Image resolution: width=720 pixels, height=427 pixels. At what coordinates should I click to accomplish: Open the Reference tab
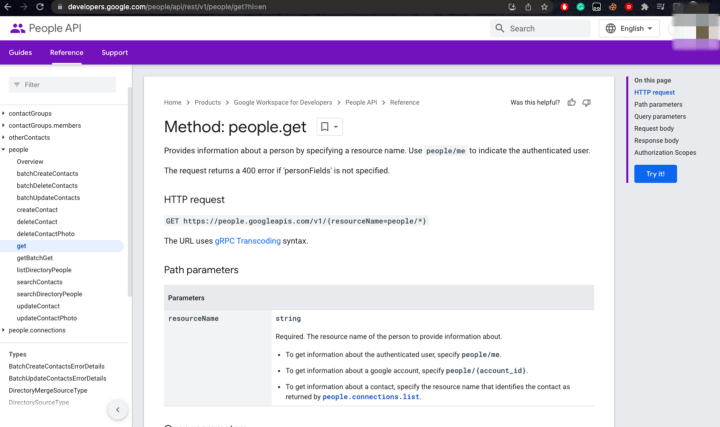coord(67,52)
